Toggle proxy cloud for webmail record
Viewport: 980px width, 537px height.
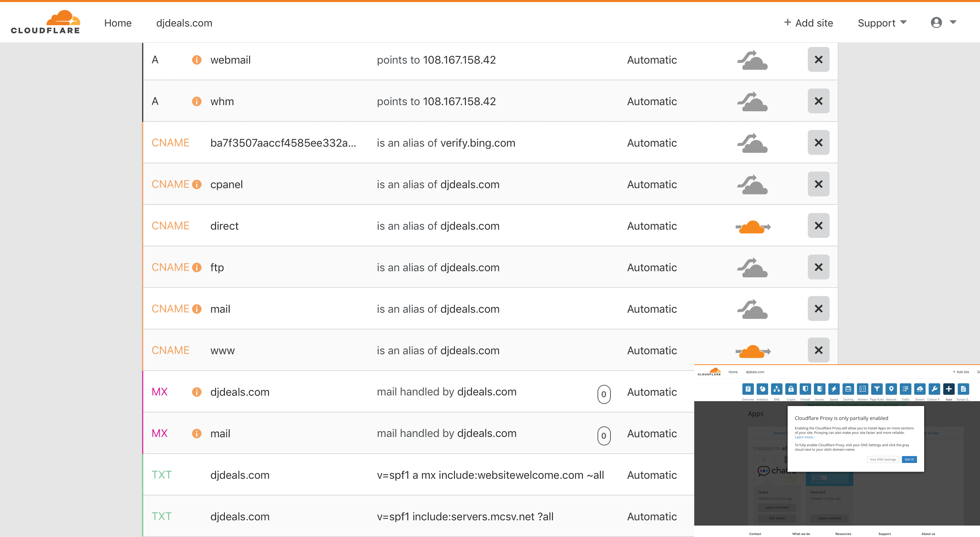(752, 60)
